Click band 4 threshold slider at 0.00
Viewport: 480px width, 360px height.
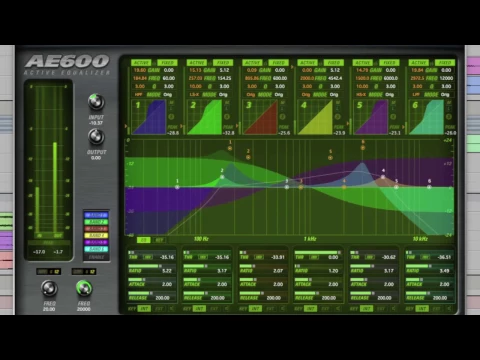[318, 253]
